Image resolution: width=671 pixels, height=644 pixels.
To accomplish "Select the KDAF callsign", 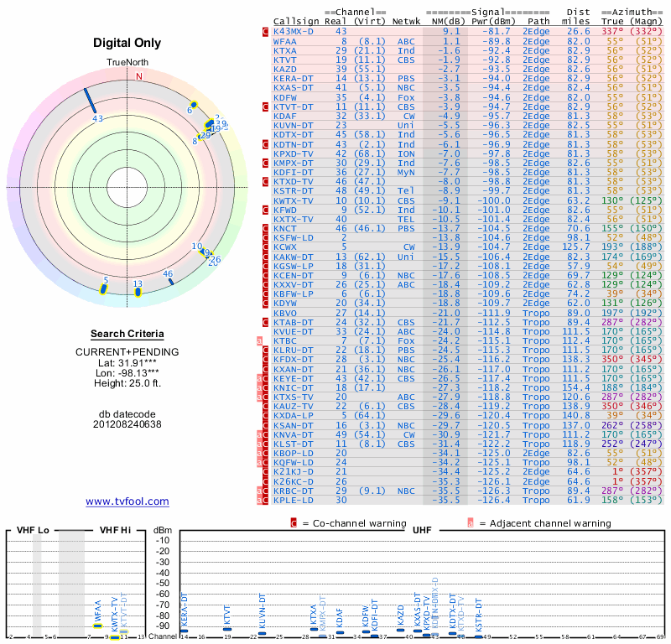I will point(284,116).
